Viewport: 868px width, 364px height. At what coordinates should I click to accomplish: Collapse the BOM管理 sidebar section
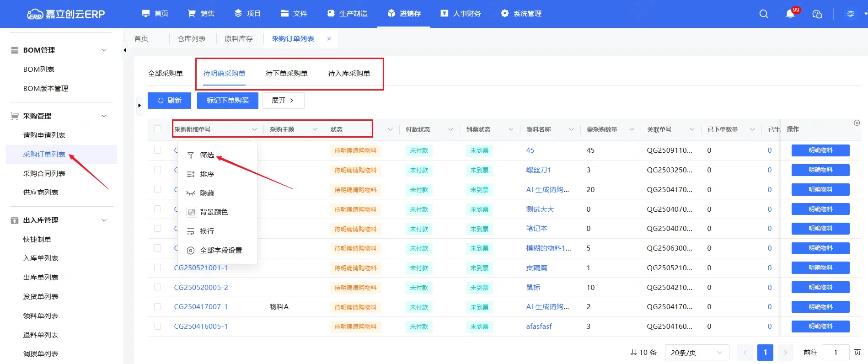[x=104, y=50]
